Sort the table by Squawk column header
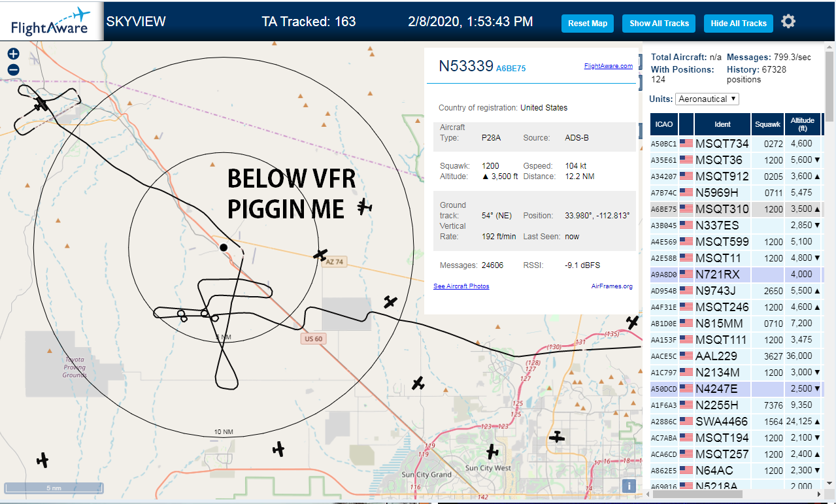 [x=767, y=124]
